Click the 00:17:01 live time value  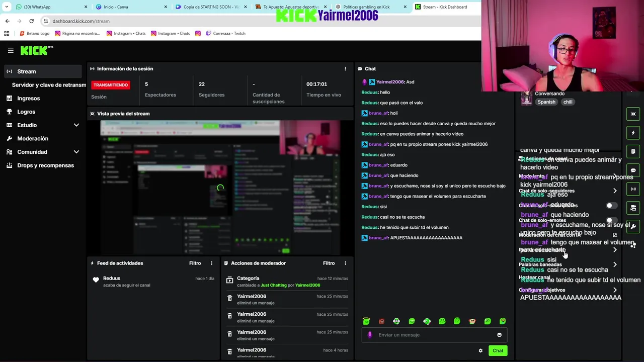(316, 84)
